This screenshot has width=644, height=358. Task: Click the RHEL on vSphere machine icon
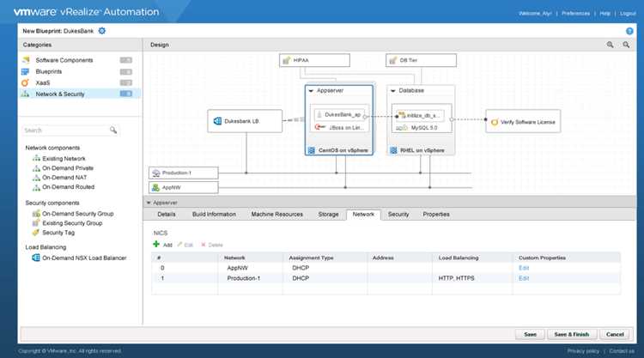click(x=393, y=151)
